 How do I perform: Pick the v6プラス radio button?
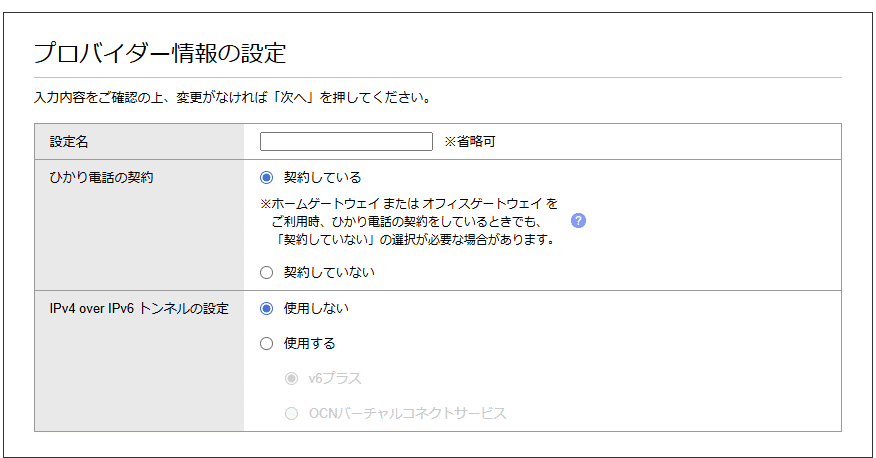pos(291,379)
